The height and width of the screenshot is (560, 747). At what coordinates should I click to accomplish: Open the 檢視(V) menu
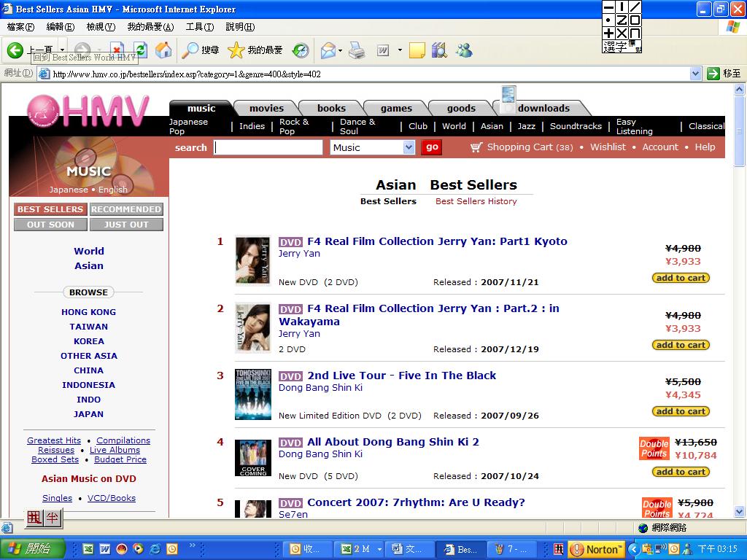click(x=101, y=27)
